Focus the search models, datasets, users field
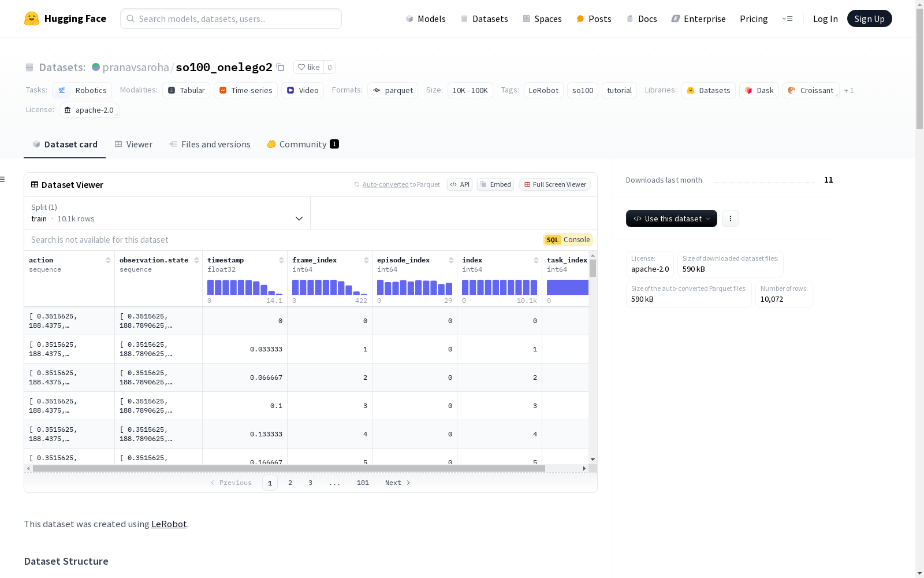 pos(231,18)
